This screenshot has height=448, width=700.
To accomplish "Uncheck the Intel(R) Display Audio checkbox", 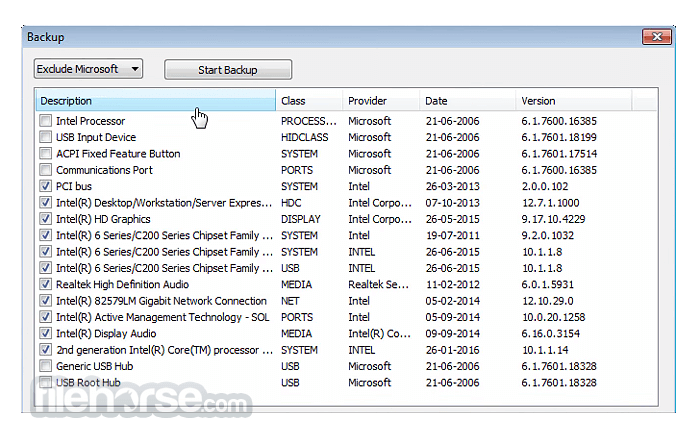I will [46, 333].
